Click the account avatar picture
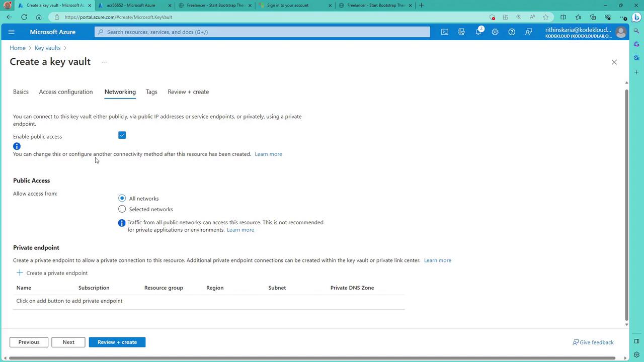The width and height of the screenshot is (644, 362). click(621, 32)
